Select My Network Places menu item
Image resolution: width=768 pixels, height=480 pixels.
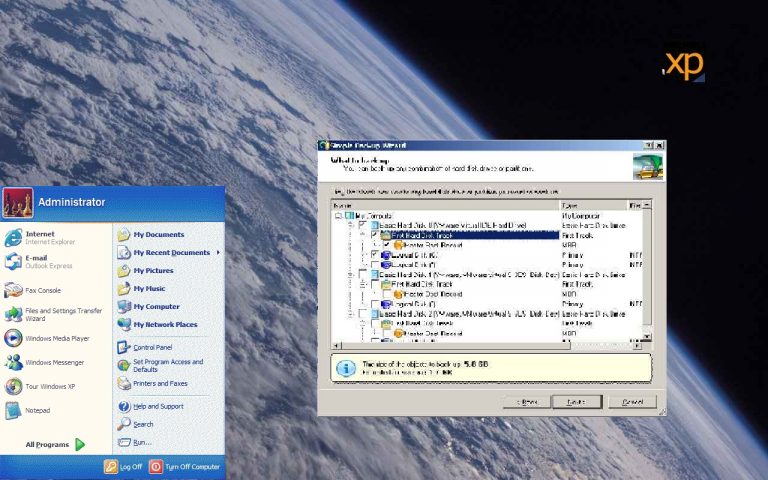(164, 324)
